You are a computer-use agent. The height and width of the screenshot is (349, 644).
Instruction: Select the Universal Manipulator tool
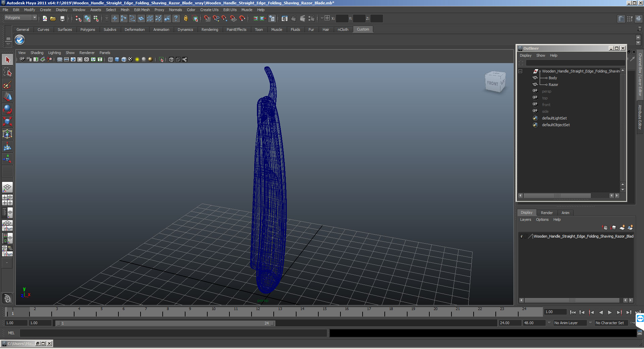click(7, 134)
